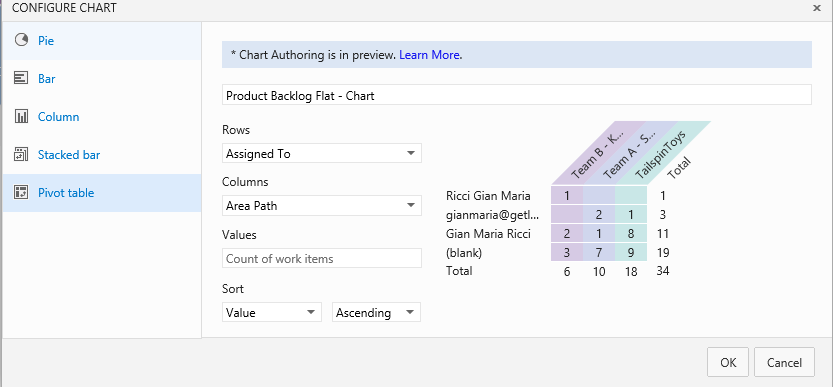
Task: Select the Stacked bar chart icon
Action: pos(21,155)
